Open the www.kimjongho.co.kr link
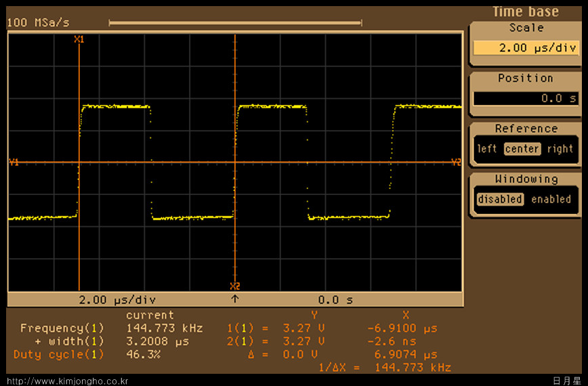This screenshot has height=386, width=588. [66, 381]
